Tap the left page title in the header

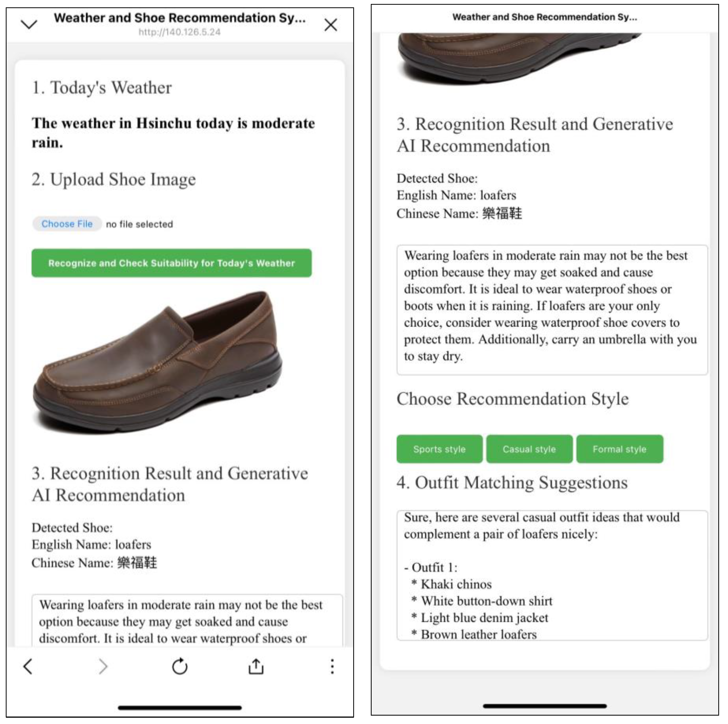tap(179, 18)
